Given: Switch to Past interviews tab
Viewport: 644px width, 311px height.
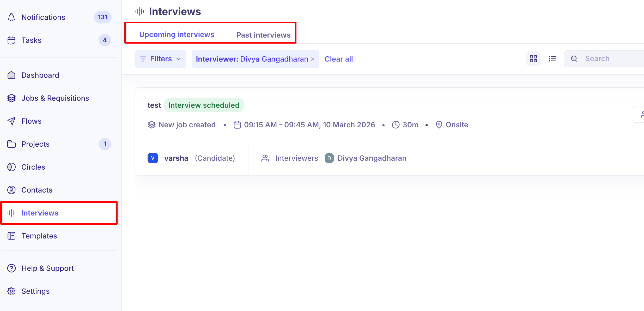Looking at the screenshot, I should click(263, 35).
